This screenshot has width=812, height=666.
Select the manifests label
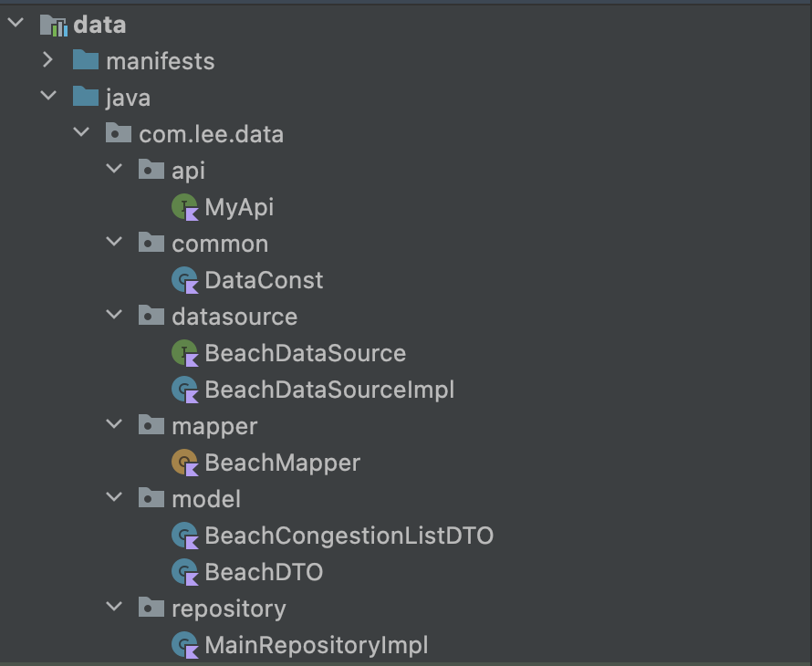point(160,61)
